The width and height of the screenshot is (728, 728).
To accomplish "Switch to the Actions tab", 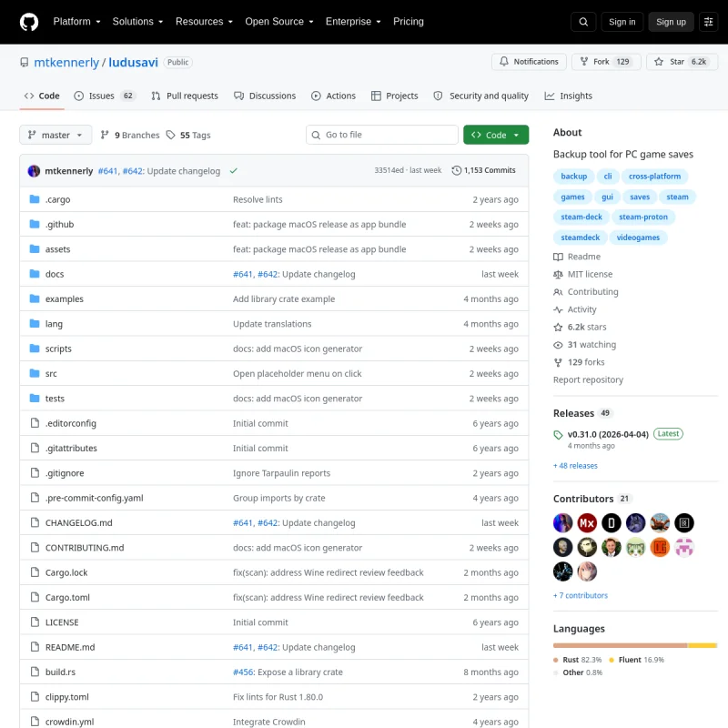I will point(333,96).
